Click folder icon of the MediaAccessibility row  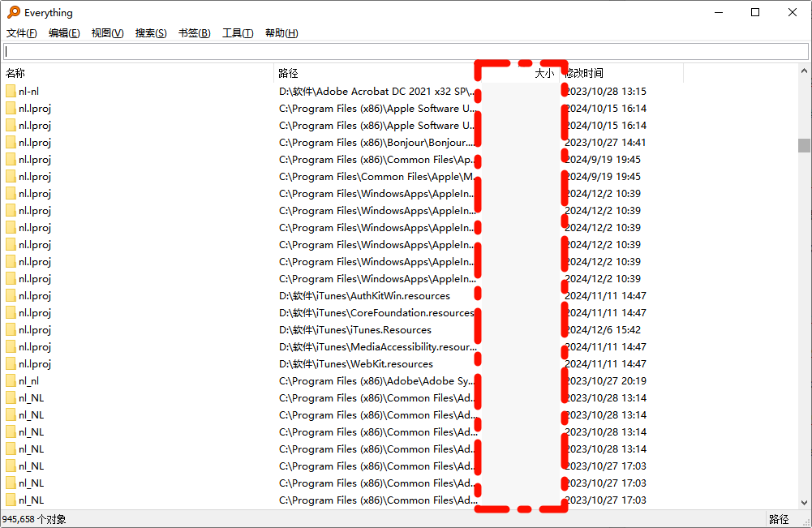click(11, 347)
